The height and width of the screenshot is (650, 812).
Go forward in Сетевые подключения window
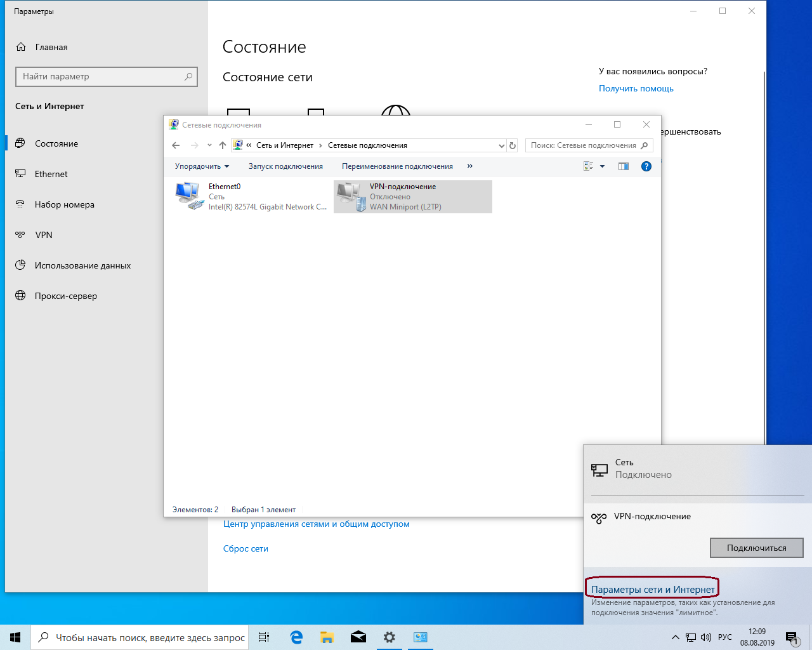[195, 145]
